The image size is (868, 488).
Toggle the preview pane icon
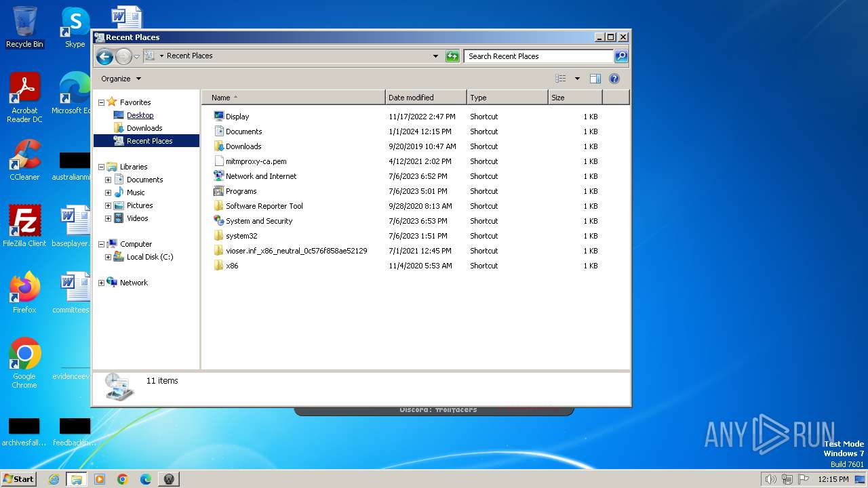tap(595, 79)
